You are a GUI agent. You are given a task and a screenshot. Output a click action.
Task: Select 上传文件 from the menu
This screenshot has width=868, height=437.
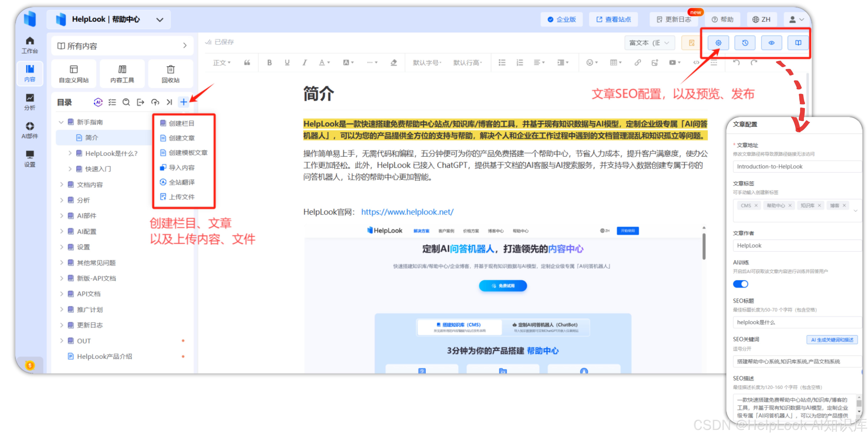point(182,197)
